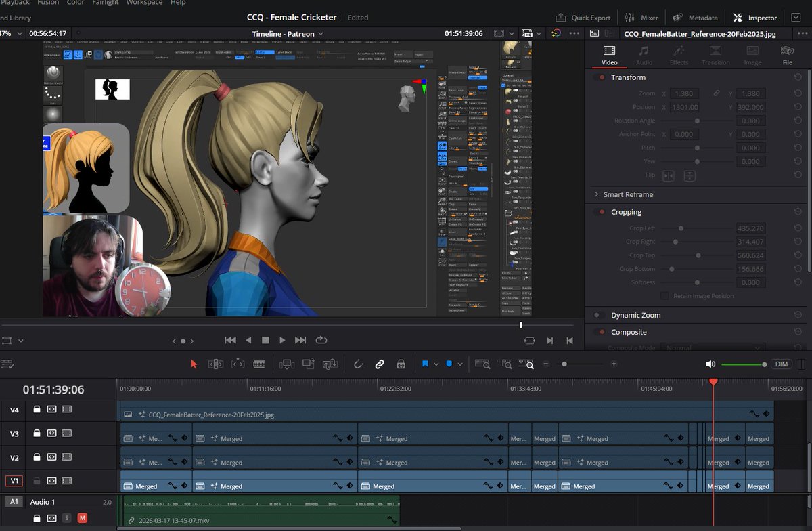Screen dimensions: 812x531
Task: Click the Quick Export button
Action: click(x=583, y=18)
